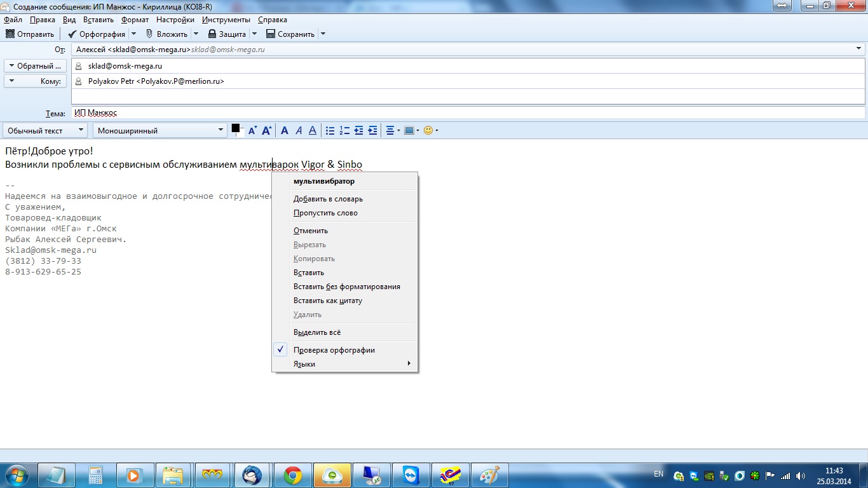
Task: Open the Windows Start button
Action: coord(17,475)
